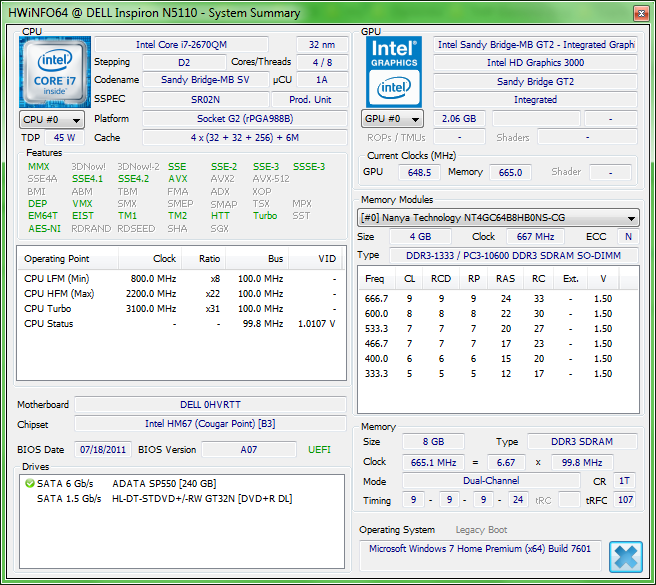This screenshot has height=585, width=656.
Task: Click the blue X close icon
Action: 625,556
